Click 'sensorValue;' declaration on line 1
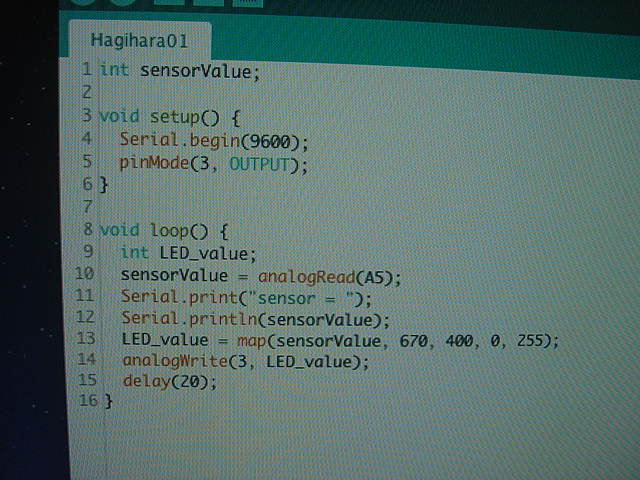 point(200,72)
